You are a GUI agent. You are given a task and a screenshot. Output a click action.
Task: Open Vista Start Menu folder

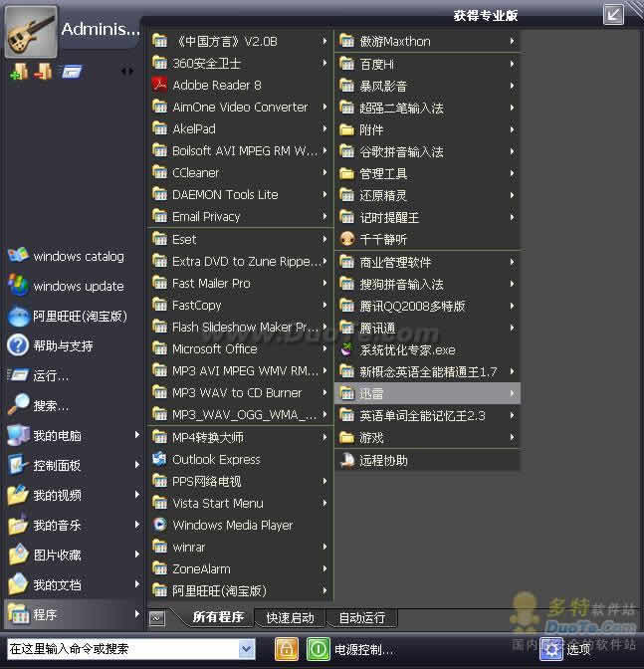click(240, 503)
